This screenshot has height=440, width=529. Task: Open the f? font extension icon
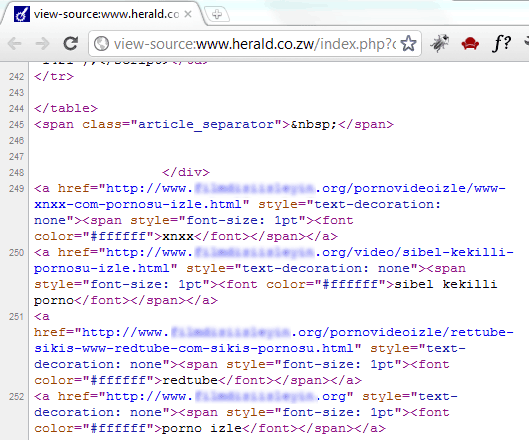coord(501,43)
